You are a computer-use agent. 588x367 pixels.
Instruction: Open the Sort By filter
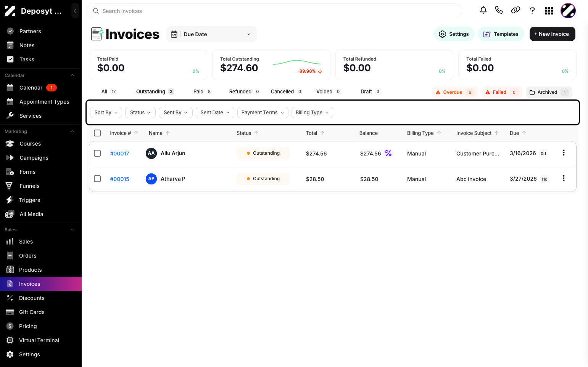tap(106, 112)
